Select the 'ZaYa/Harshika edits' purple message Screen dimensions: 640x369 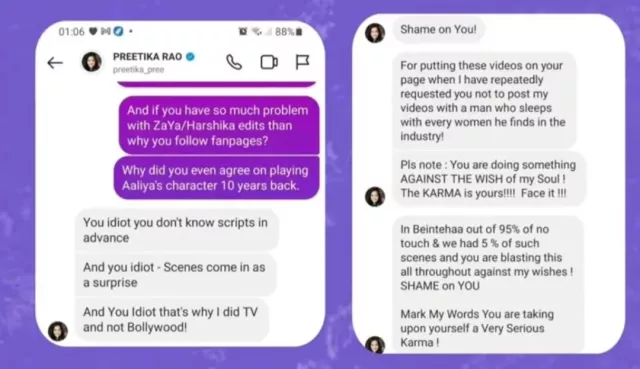(x=219, y=125)
